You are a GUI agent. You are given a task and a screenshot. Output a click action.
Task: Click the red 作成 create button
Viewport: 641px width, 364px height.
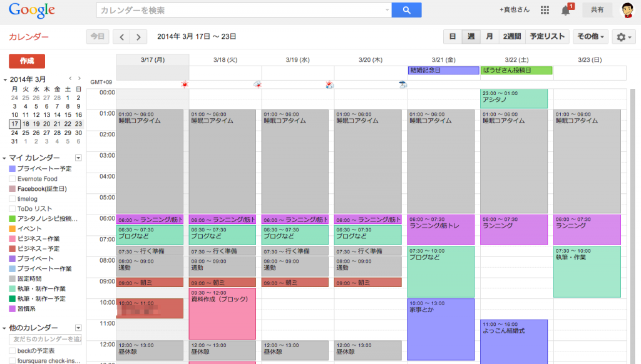tap(27, 61)
